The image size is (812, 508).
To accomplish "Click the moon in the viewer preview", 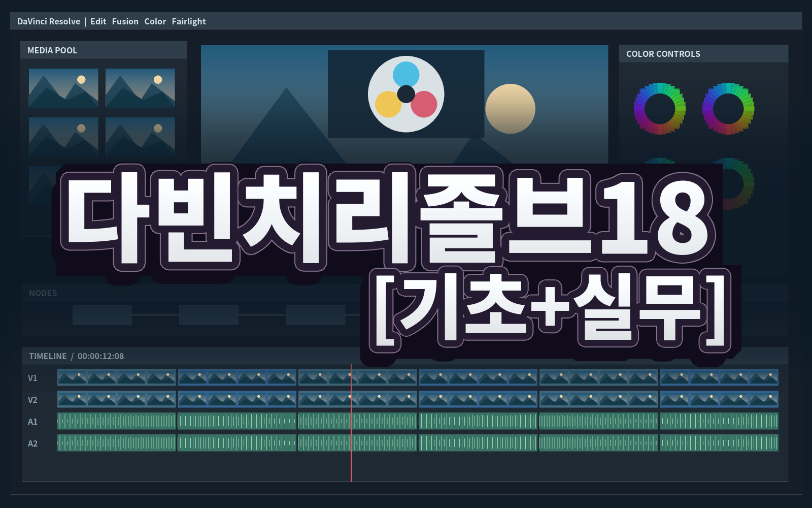I will [510, 109].
